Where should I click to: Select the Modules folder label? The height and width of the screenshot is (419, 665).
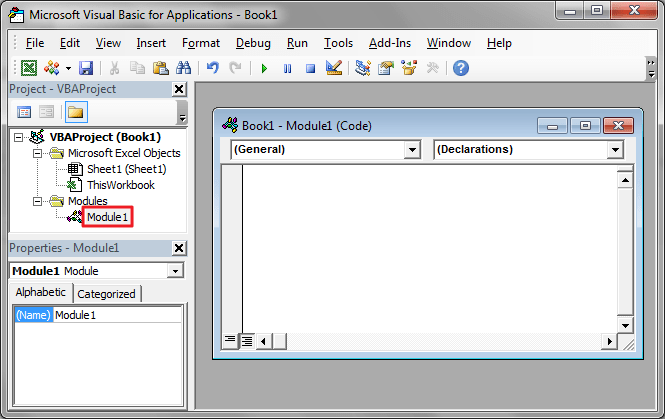[x=87, y=201]
